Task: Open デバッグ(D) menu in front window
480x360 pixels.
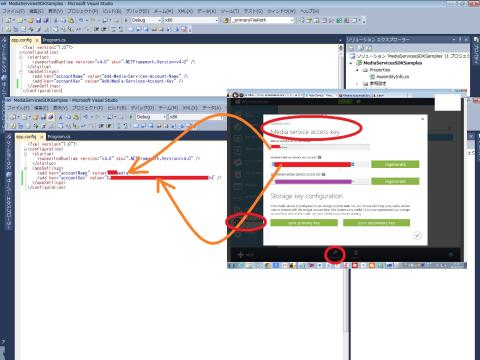Action: coord(142,108)
